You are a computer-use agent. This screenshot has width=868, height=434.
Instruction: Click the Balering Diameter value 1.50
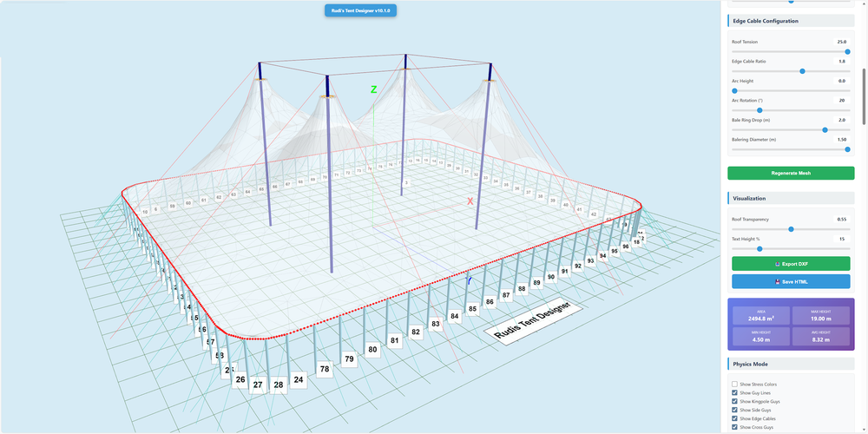[x=841, y=140]
